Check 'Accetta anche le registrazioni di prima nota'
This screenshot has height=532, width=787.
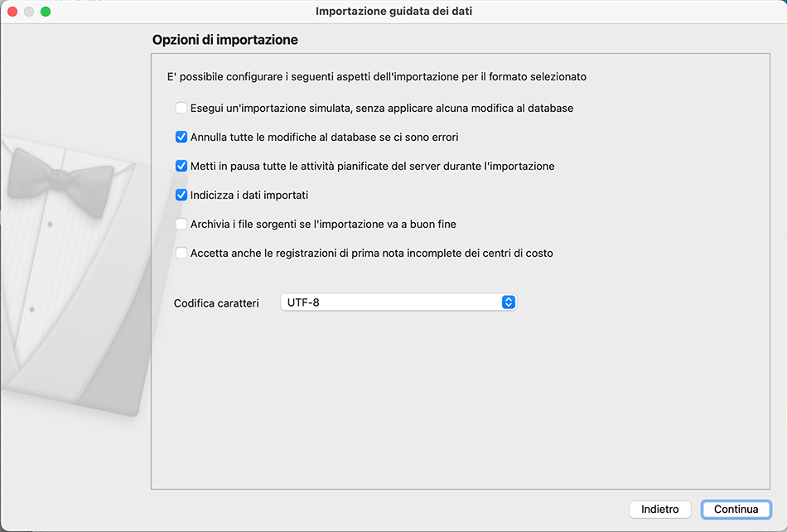181,253
